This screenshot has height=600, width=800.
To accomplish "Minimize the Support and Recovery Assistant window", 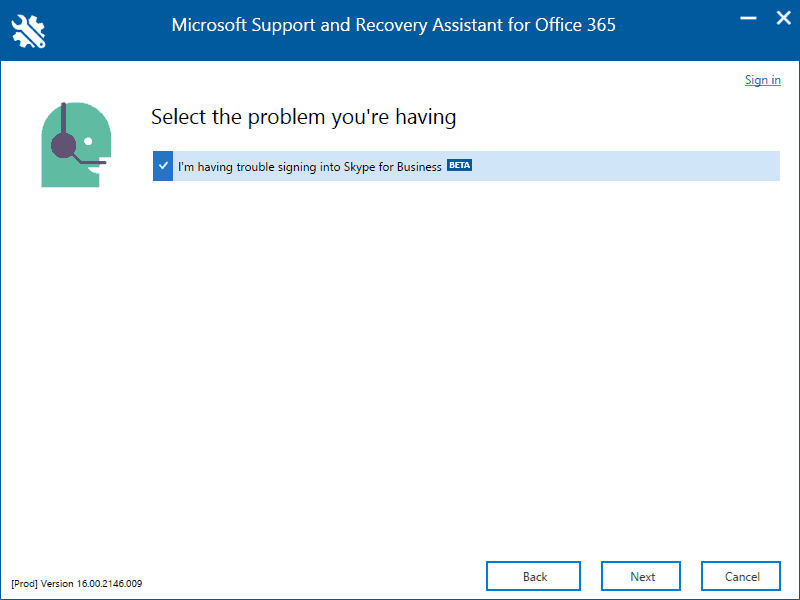I will (x=746, y=18).
